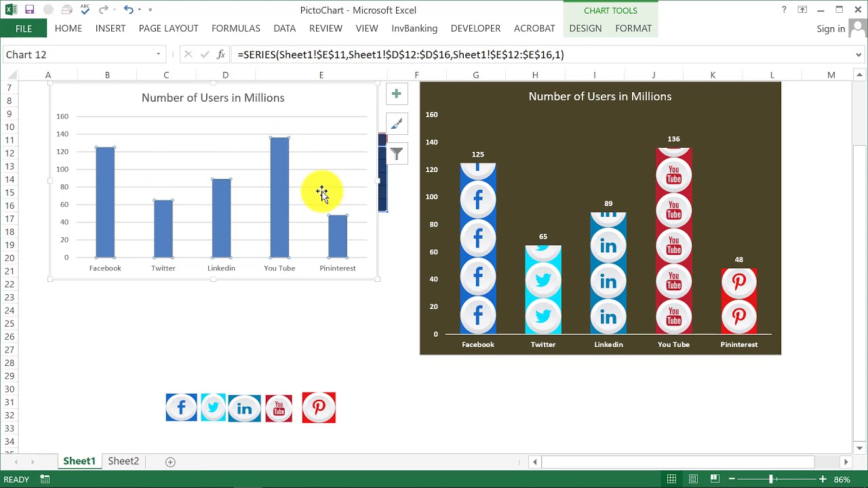Click the 86% zoom level
Viewport: 868px width, 488px height.
pos(842,479)
